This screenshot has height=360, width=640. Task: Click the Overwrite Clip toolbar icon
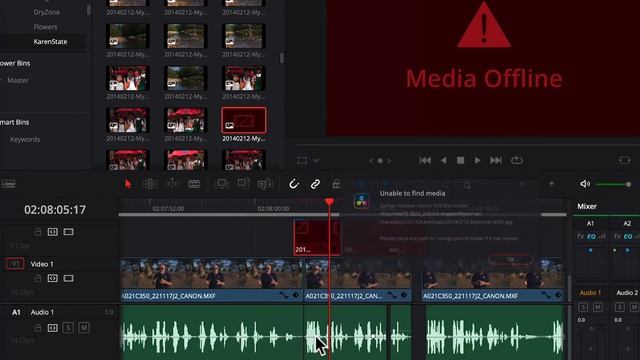pos(243,184)
